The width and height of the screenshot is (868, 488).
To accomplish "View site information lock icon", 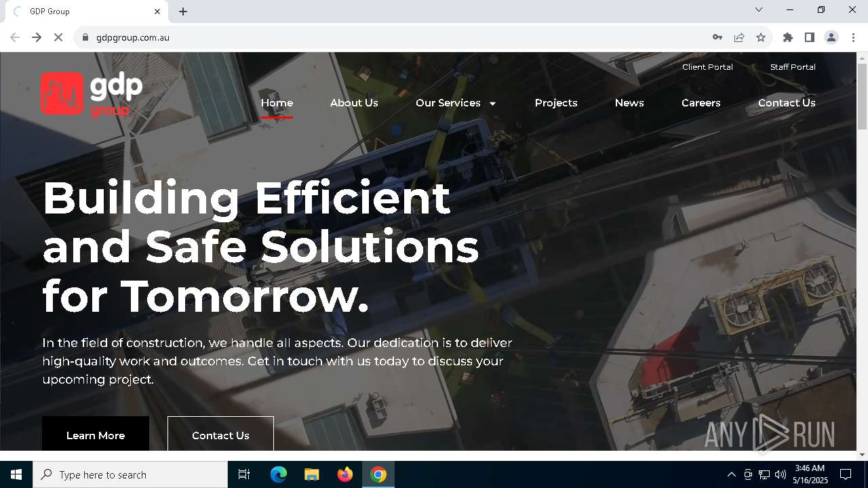I will pos(85,37).
